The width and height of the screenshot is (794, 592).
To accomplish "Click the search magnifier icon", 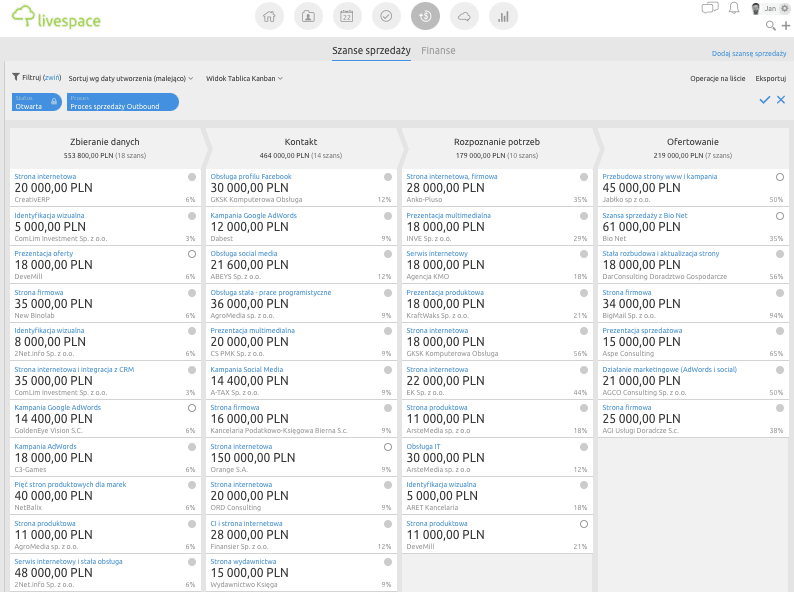I will coord(771,25).
